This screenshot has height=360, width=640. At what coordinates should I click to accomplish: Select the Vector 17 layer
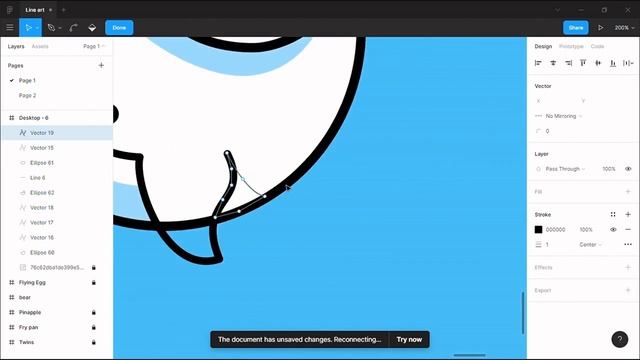click(56, 222)
